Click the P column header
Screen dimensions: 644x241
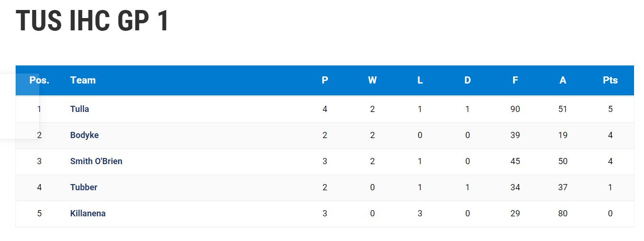coord(325,80)
